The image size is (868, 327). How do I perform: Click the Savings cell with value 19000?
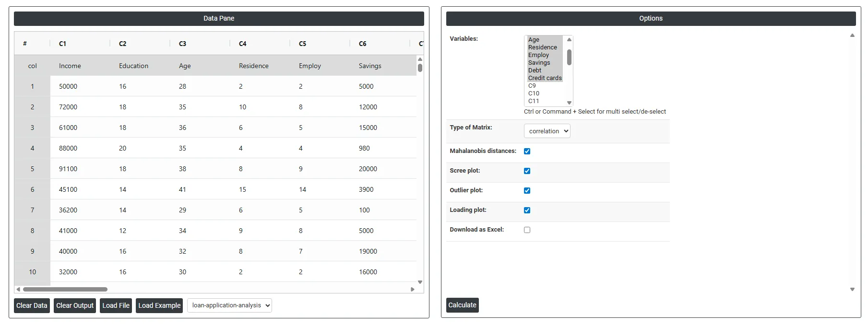[380, 251]
